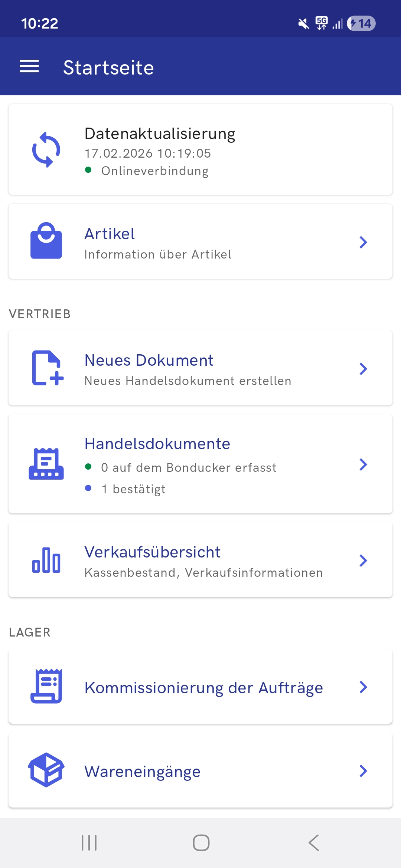Tap the Handelsdokumente cash register icon

pyautogui.click(x=46, y=464)
